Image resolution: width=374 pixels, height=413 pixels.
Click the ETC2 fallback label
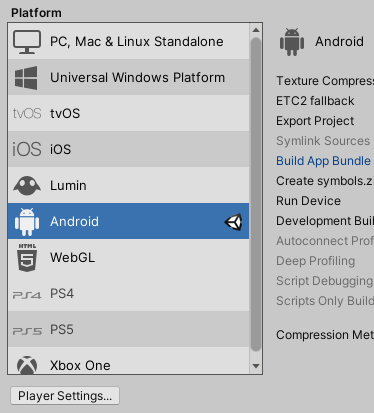point(315,101)
